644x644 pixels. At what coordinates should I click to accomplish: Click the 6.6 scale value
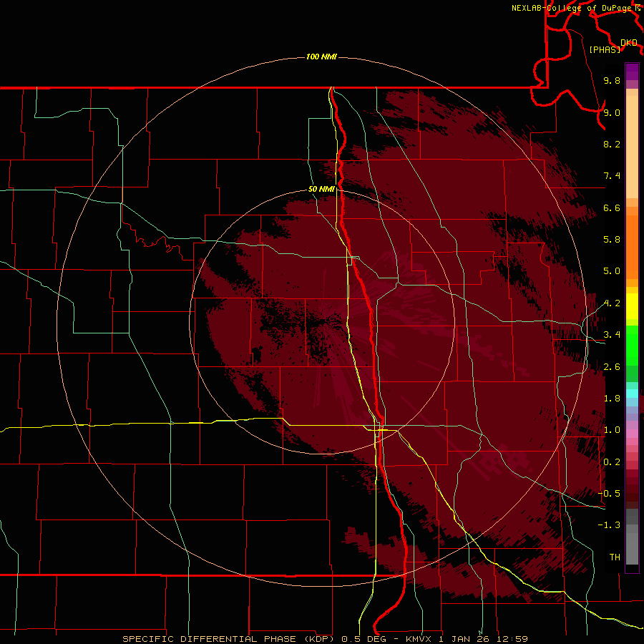coord(612,208)
